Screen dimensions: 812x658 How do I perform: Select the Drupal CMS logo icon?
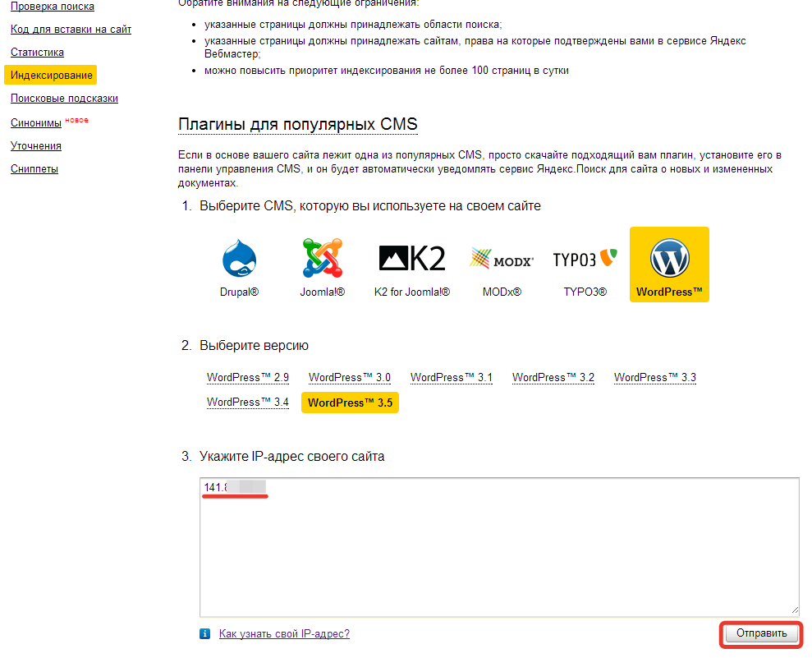pos(239,258)
